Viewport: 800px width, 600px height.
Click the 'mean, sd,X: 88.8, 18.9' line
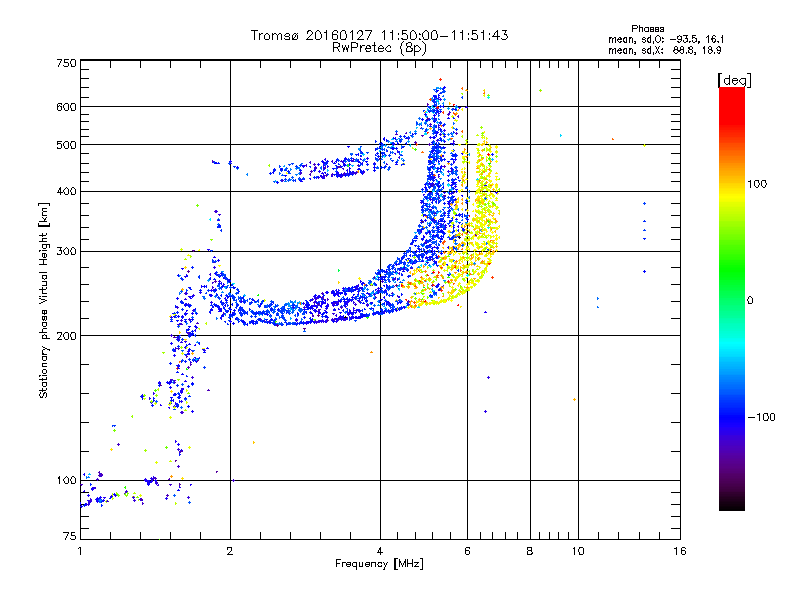click(x=665, y=50)
